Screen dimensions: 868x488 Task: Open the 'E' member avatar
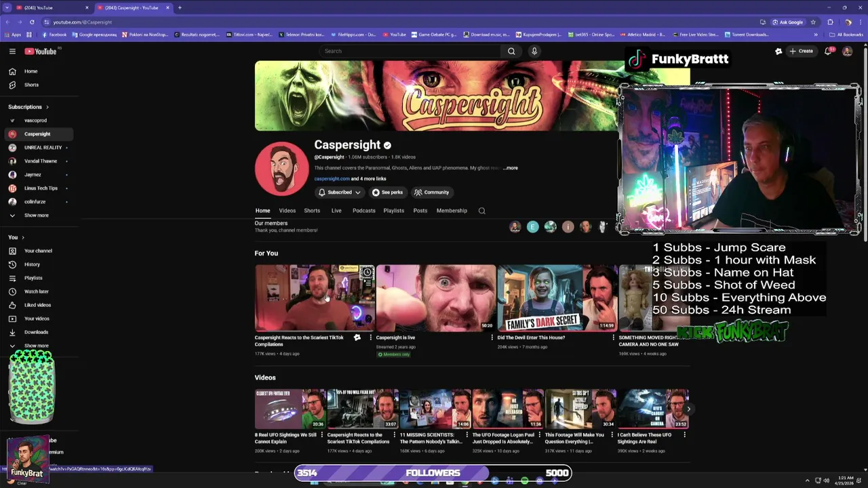point(533,227)
